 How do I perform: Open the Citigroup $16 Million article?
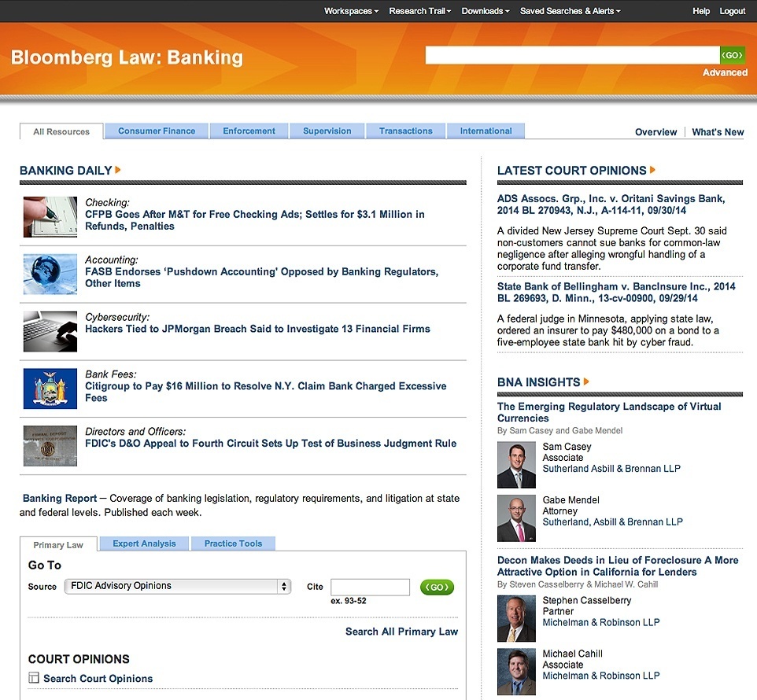[x=265, y=392]
